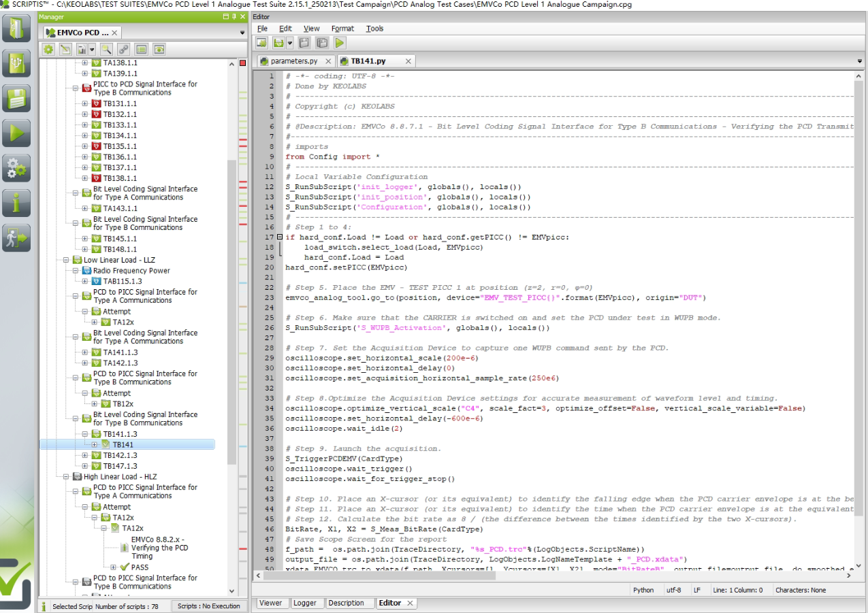868x613 pixels.
Task: Open the gears settings sidebar icon
Action: pyautogui.click(x=17, y=167)
